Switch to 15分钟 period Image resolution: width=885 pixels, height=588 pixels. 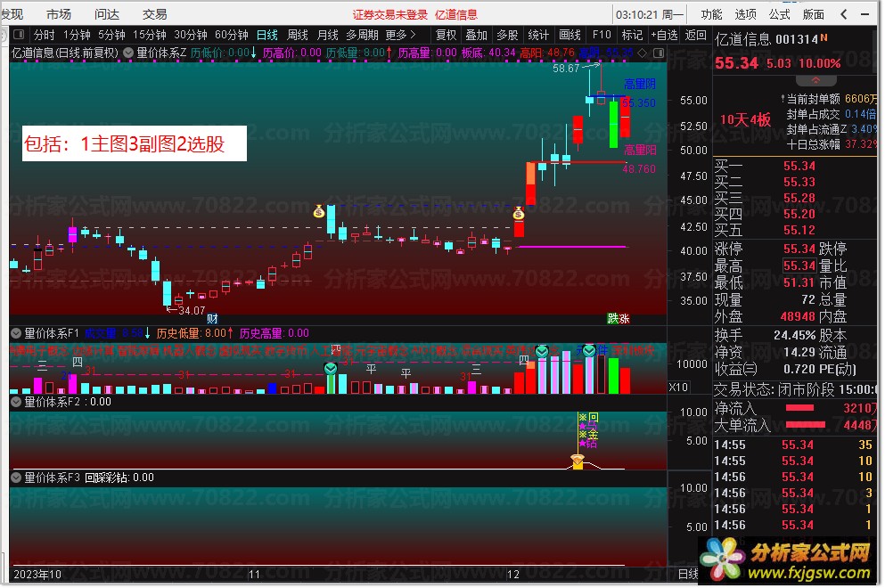[x=150, y=35]
